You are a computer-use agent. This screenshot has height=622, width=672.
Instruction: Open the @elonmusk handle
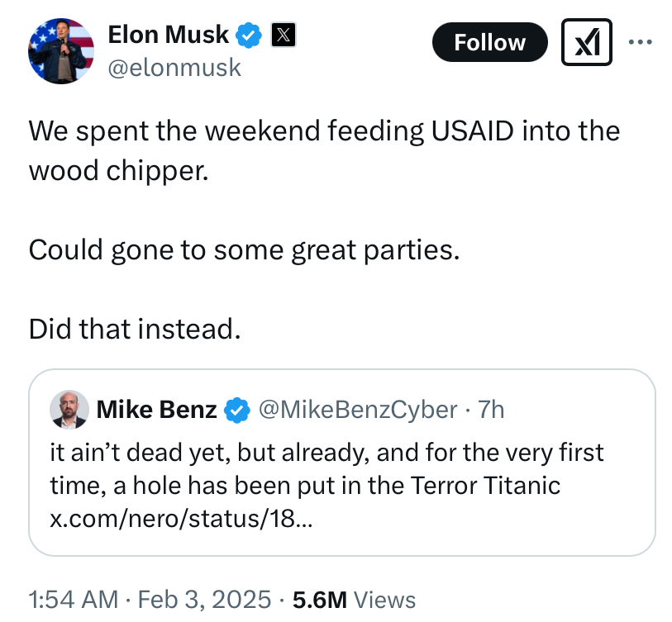point(174,67)
